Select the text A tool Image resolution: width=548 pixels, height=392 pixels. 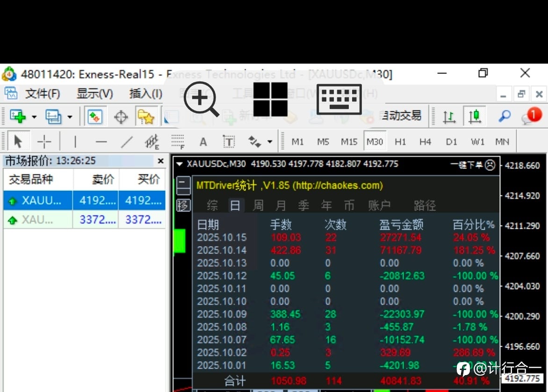click(203, 142)
